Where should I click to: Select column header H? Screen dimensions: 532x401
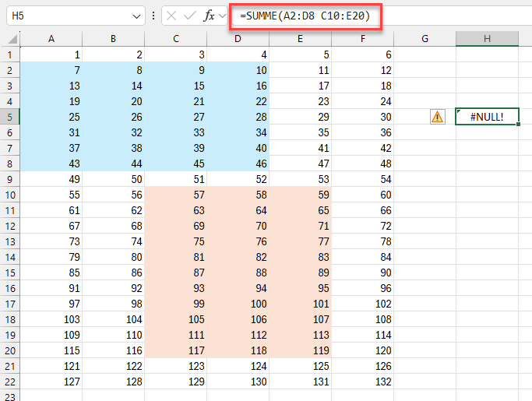(487, 39)
